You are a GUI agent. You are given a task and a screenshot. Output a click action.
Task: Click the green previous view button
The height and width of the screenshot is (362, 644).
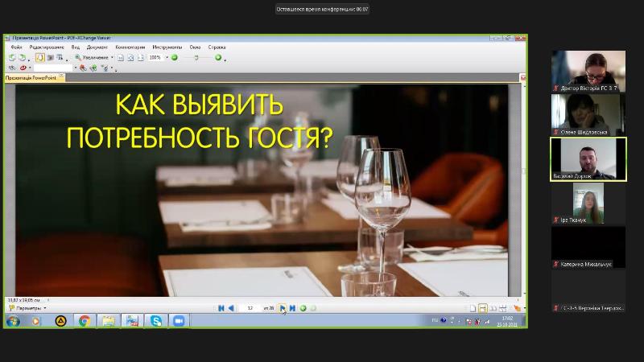[303, 308]
